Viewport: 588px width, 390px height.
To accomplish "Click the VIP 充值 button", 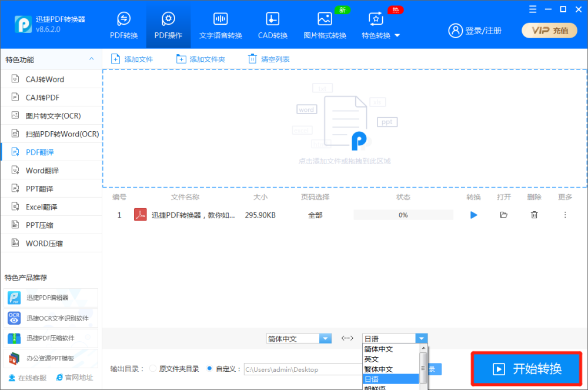I will click(x=549, y=31).
